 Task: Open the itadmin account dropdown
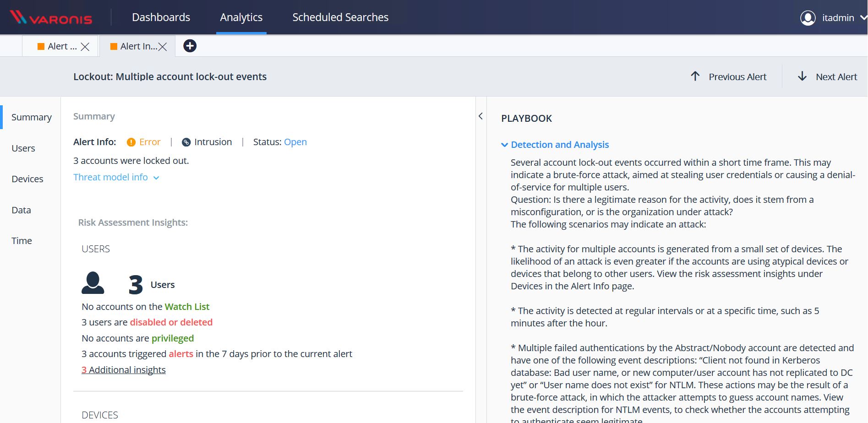(863, 18)
